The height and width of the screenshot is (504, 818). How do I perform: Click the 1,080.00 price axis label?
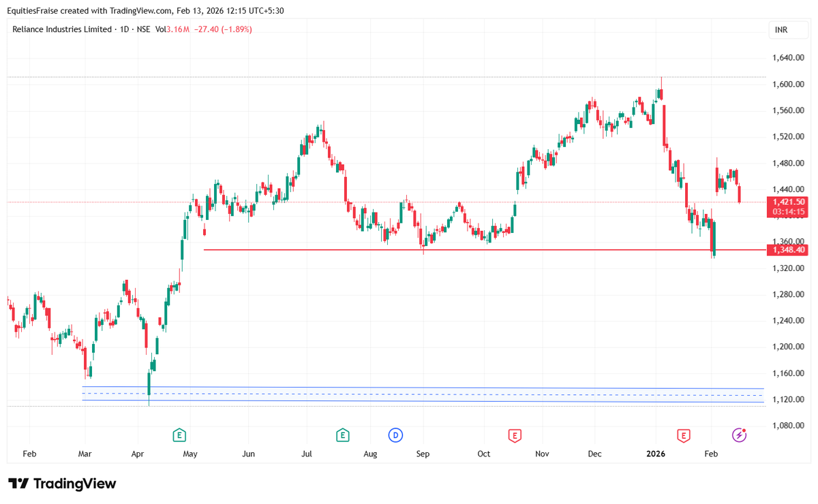[788, 426]
